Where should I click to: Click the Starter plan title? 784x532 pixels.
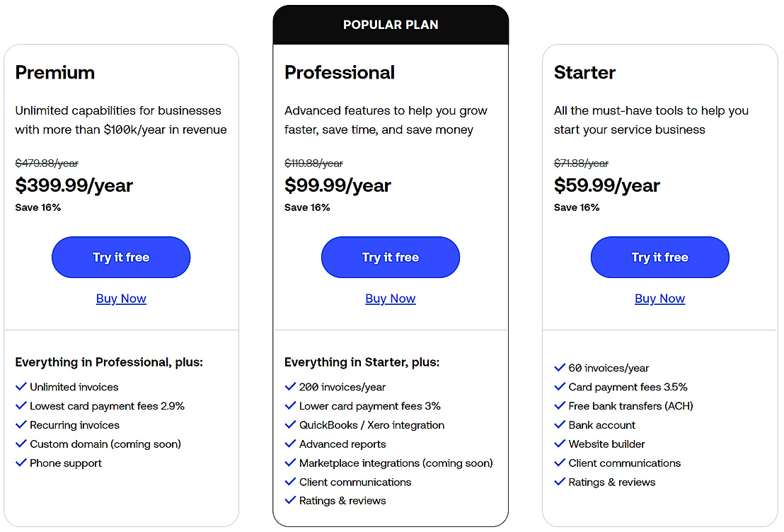point(584,72)
